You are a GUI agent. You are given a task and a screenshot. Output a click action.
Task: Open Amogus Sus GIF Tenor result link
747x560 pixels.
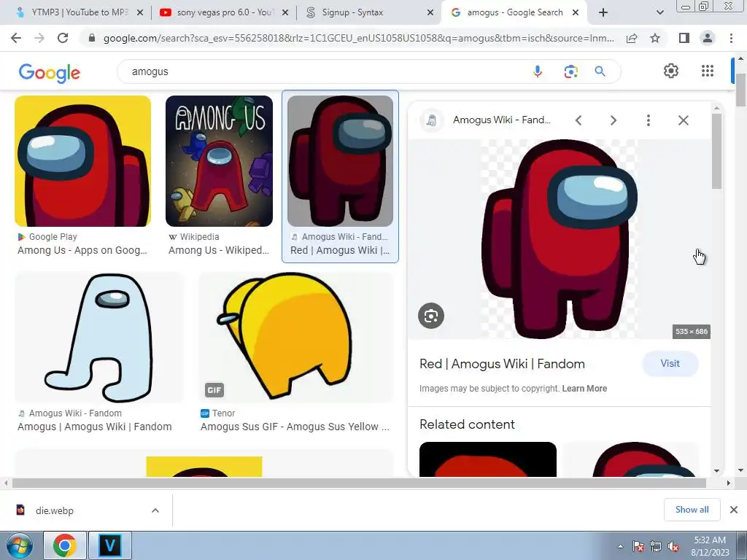coord(295,427)
